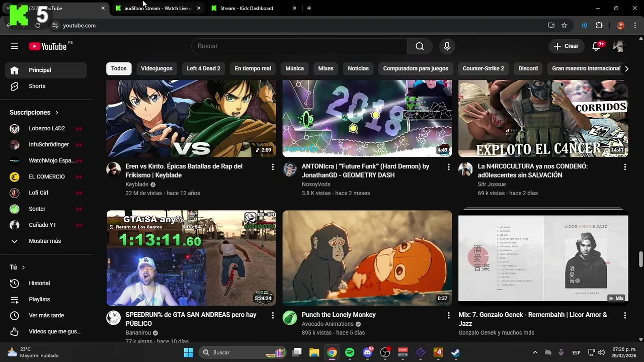Viewport: 644px width, 362px height.
Task: Open InfuSchrödinger channel subscription
Action: 46,144
